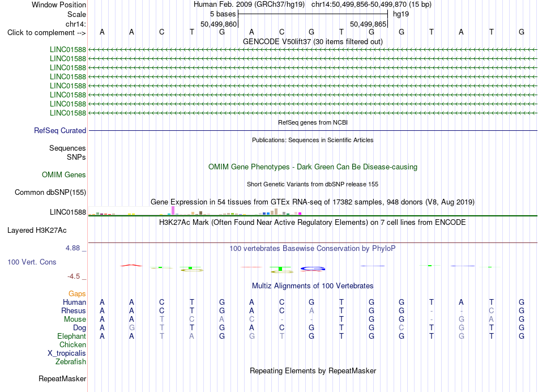The width and height of the screenshot is (538, 392).
Task: Select the X_tropicalis species row label
Action: (x=67, y=353)
